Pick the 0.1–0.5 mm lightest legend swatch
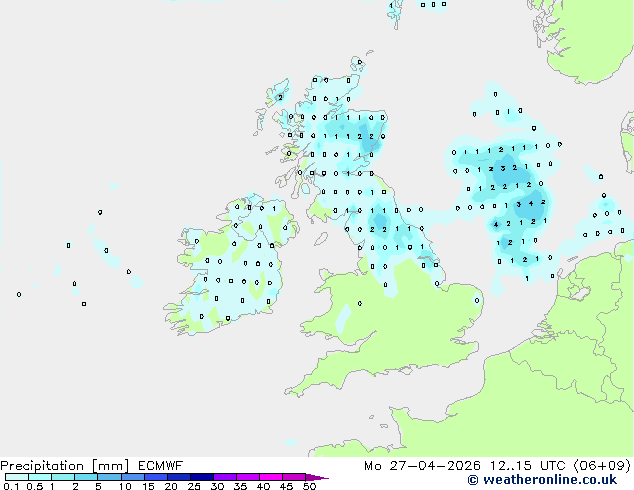Screen dimensions: 634x490 17,477
